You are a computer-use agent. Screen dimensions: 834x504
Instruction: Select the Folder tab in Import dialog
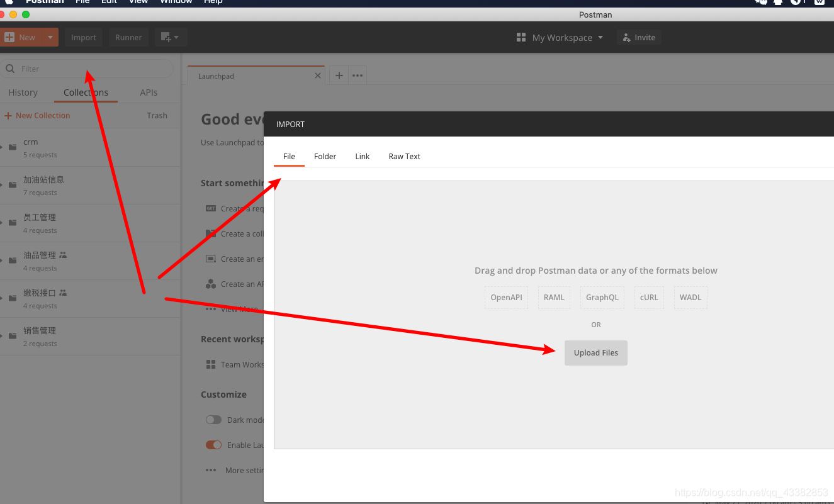[325, 156]
